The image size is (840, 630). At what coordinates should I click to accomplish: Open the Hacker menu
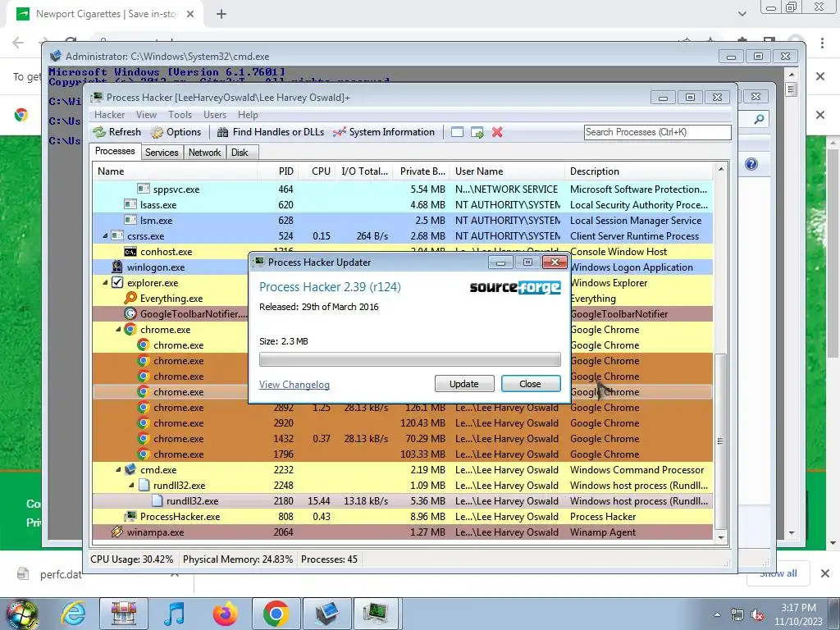pyautogui.click(x=109, y=115)
